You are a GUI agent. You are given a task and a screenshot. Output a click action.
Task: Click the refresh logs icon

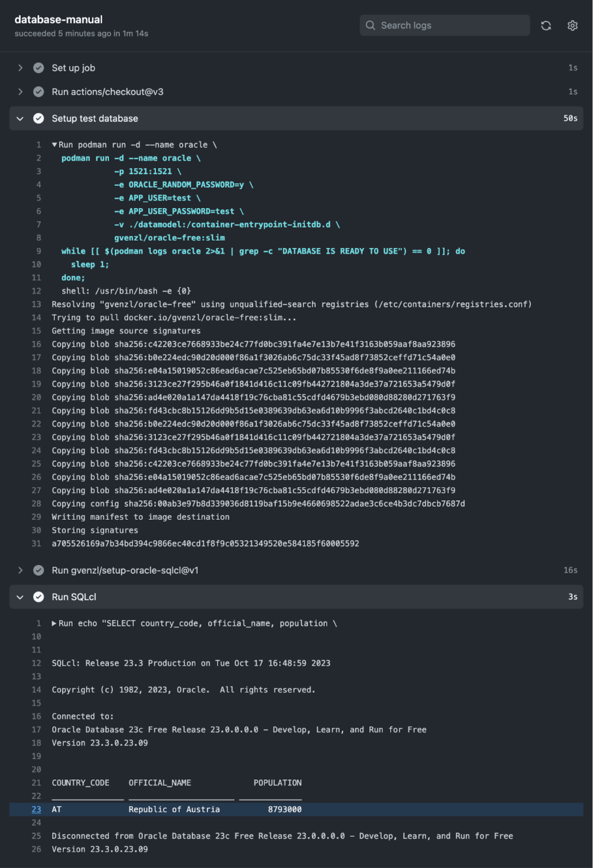pyautogui.click(x=546, y=25)
